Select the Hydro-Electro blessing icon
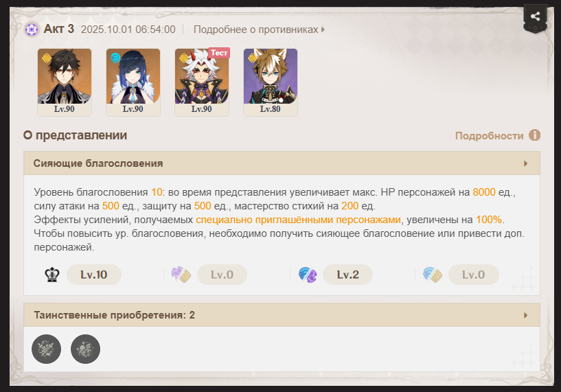The image size is (561, 392). click(x=308, y=275)
